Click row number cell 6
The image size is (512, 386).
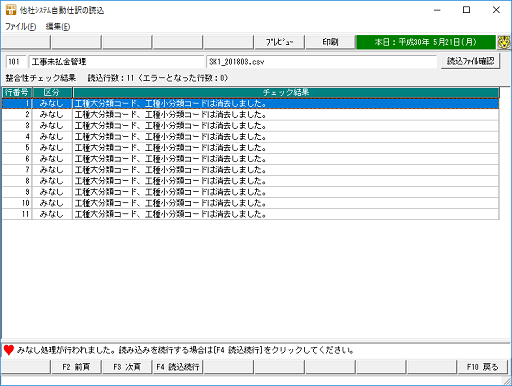click(x=17, y=159)
